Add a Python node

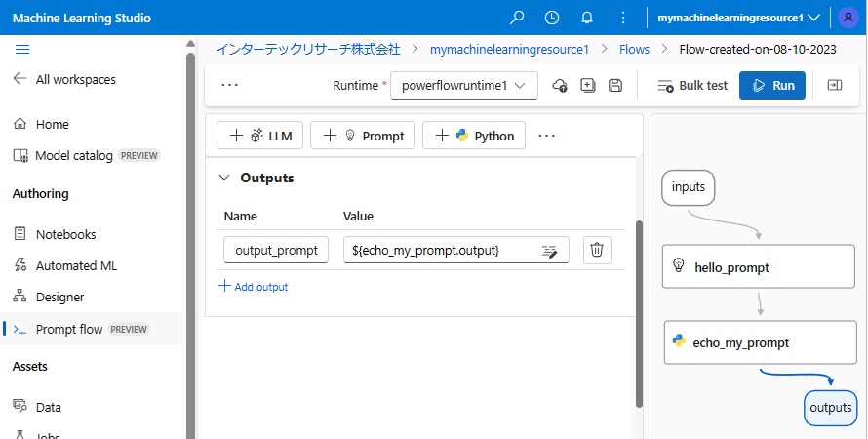click(474, 136)
